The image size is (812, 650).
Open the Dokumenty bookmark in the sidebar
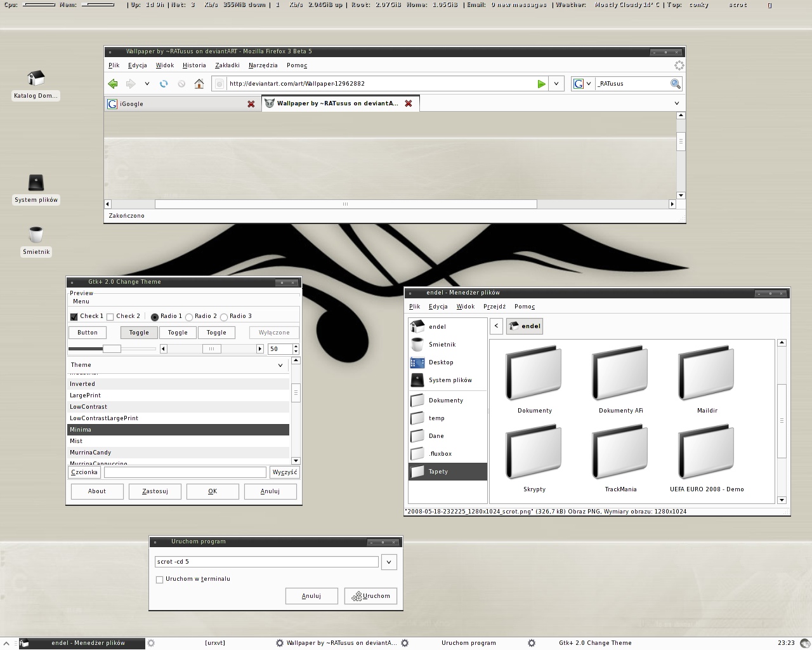click(448, 401)
